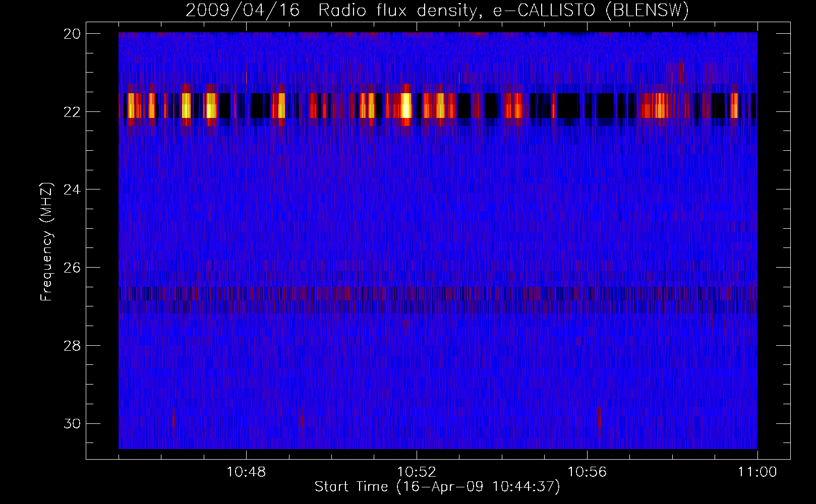Screen dimensions: 816x504
Task: Click the '28' frequency tick label
Action: point(72,346)
